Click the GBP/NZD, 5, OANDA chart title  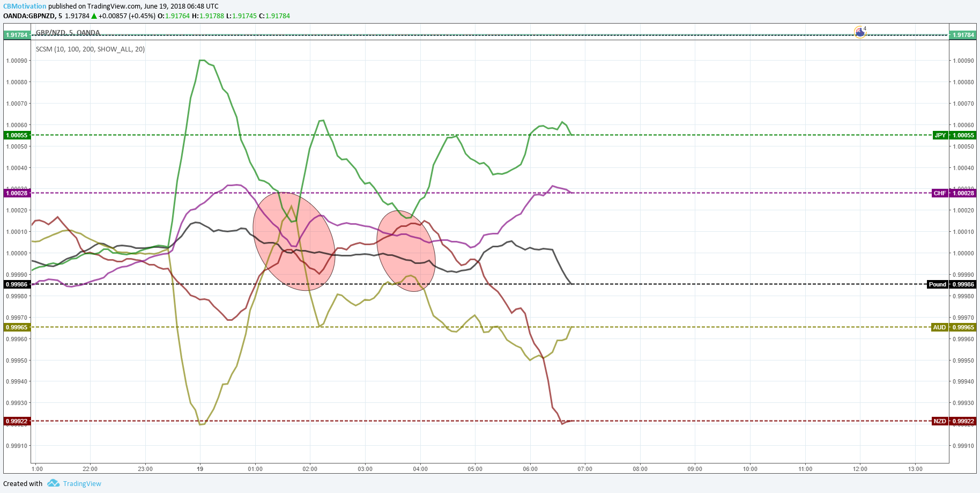[68, 33]
